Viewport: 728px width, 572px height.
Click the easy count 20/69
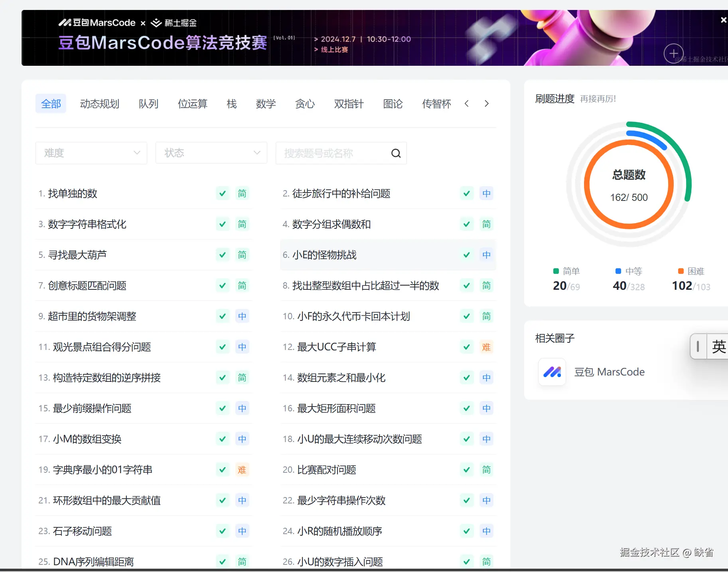pyautogui.click(x=566, y=286)
